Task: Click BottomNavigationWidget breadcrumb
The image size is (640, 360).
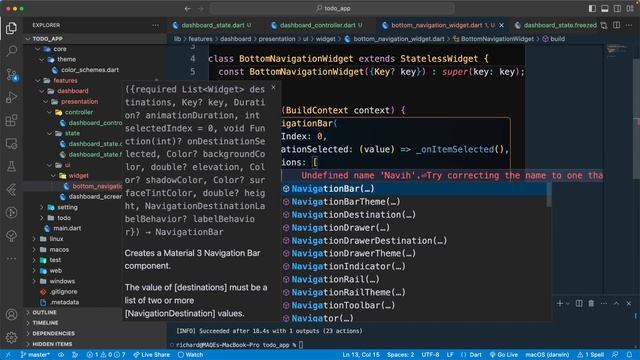Action: click(497, 39)
